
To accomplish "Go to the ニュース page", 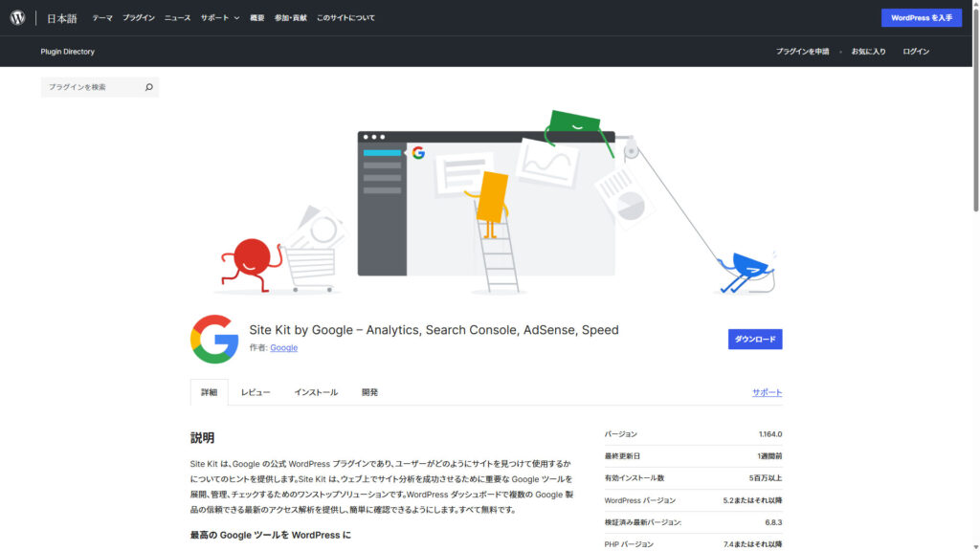I will point(177,18).
